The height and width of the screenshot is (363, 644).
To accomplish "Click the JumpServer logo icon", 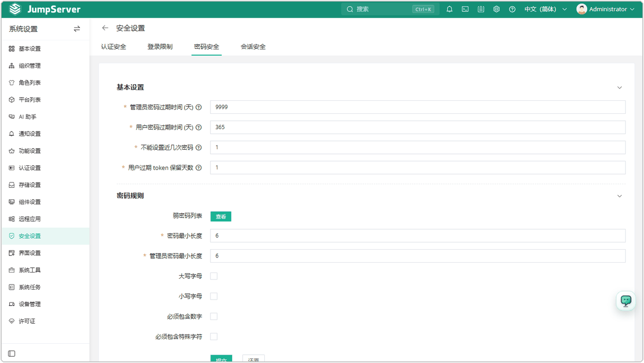I will point(15,9).
